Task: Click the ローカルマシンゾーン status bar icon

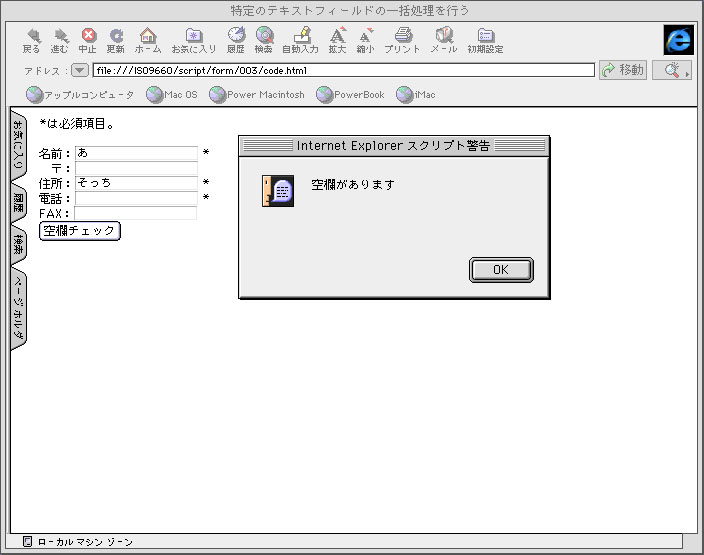Action: pos(27,542)
